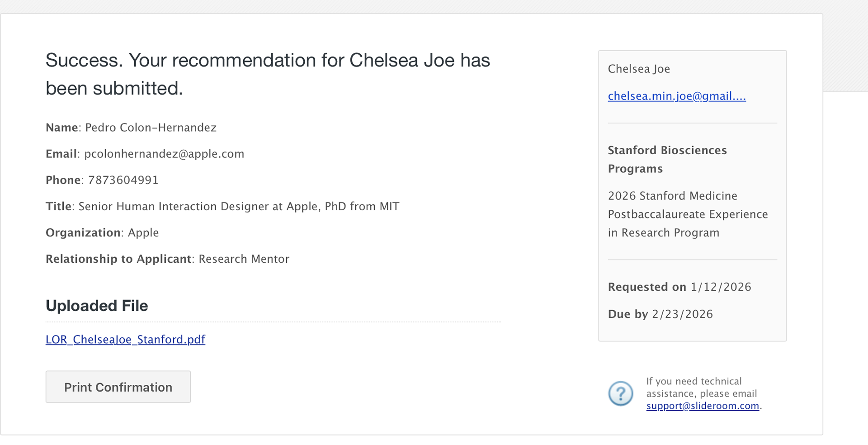Click the phone number 7873604991

pos(123,180)
